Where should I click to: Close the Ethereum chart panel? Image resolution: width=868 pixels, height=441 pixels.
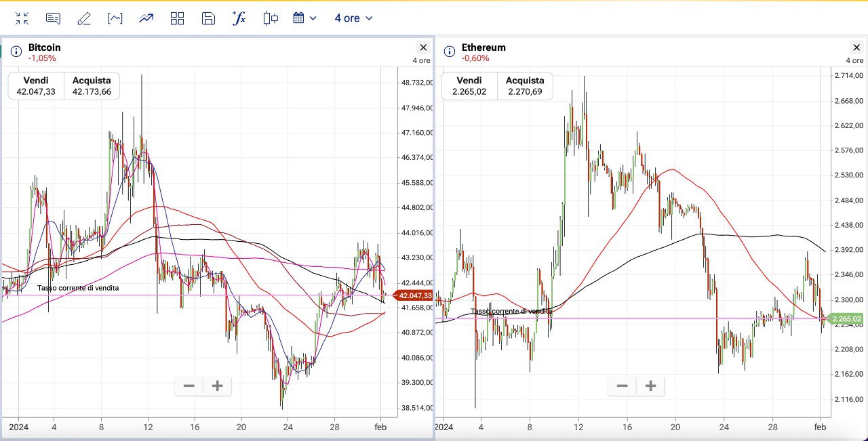point(856,47)
